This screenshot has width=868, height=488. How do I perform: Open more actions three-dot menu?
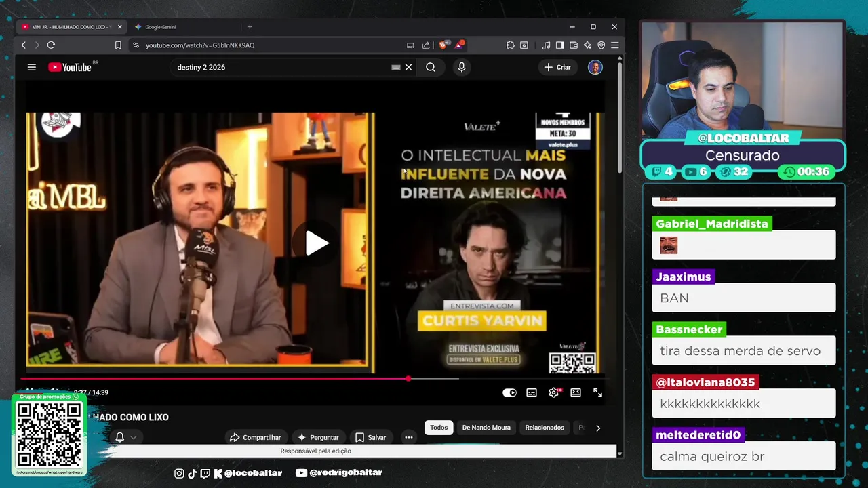pyautogui.click(x=408, y=437)
